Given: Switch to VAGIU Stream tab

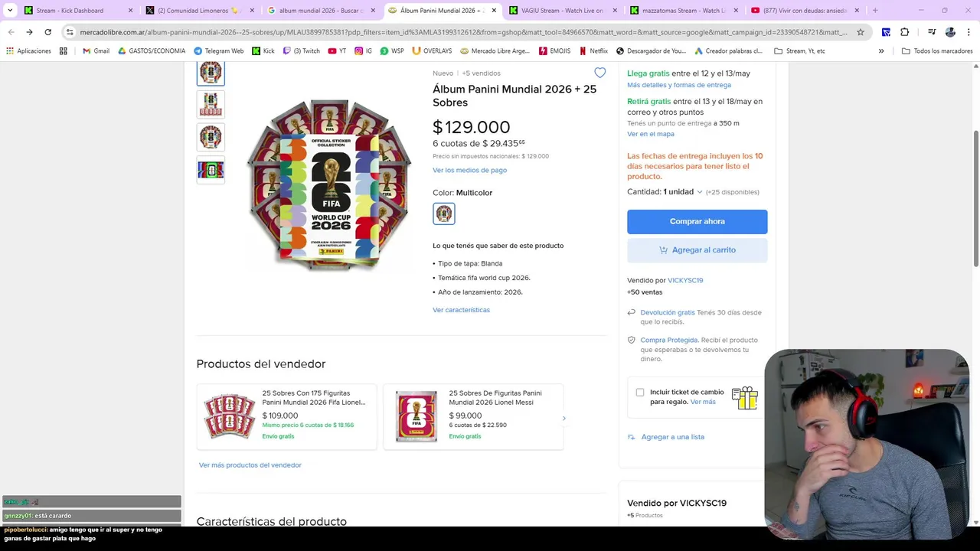Looking at the screenshot, I should [563, 11].
